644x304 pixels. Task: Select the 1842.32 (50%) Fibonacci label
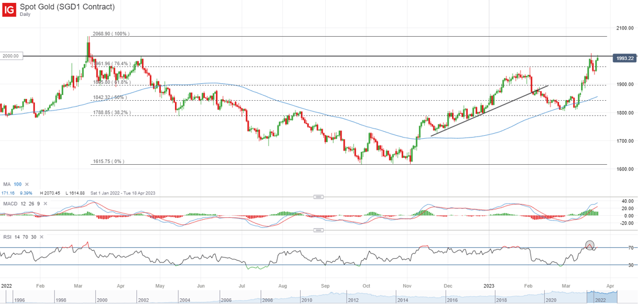pos(110,97)
